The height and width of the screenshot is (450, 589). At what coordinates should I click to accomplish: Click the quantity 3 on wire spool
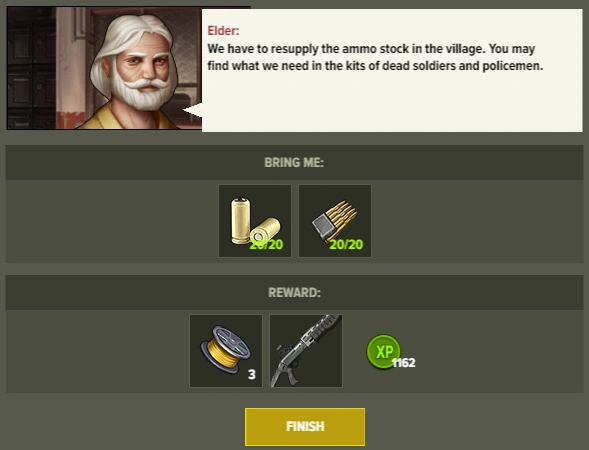pyautogui.click(x=252, y=374)
